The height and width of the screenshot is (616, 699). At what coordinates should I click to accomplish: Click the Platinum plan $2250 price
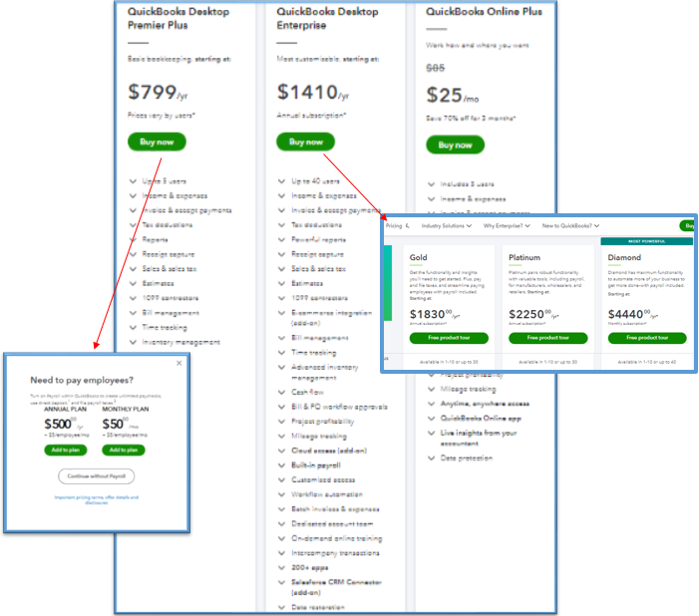click(x=533, y=314)
